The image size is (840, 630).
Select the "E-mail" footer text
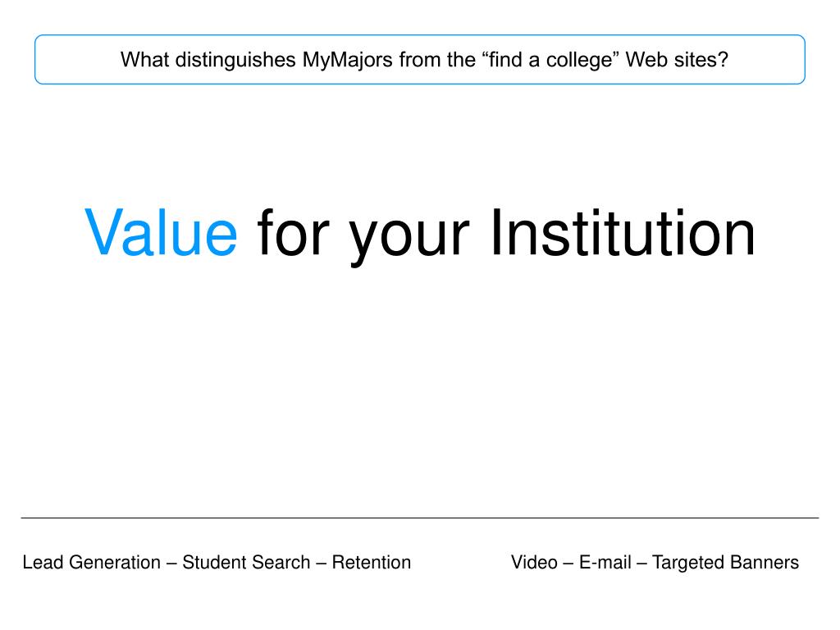click(605, 563)
